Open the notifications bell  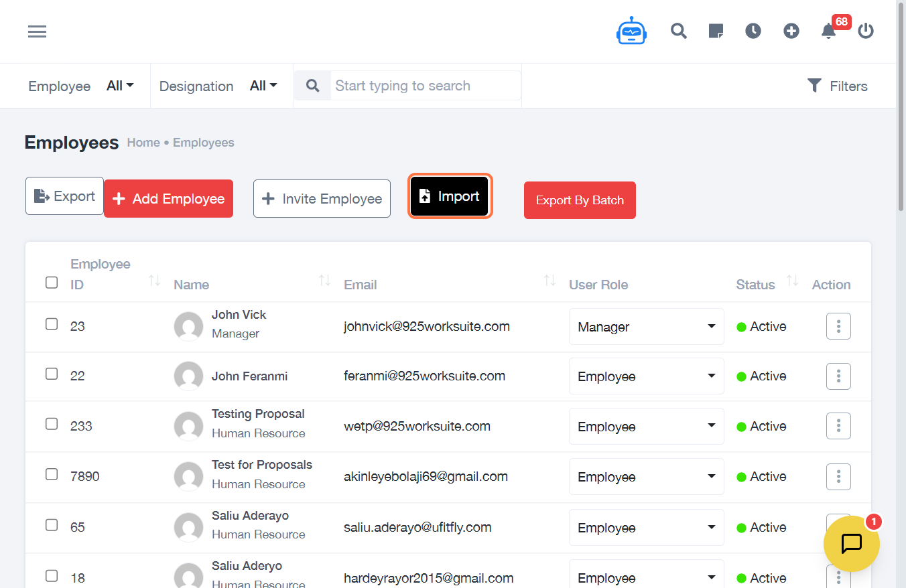[828, 31]
